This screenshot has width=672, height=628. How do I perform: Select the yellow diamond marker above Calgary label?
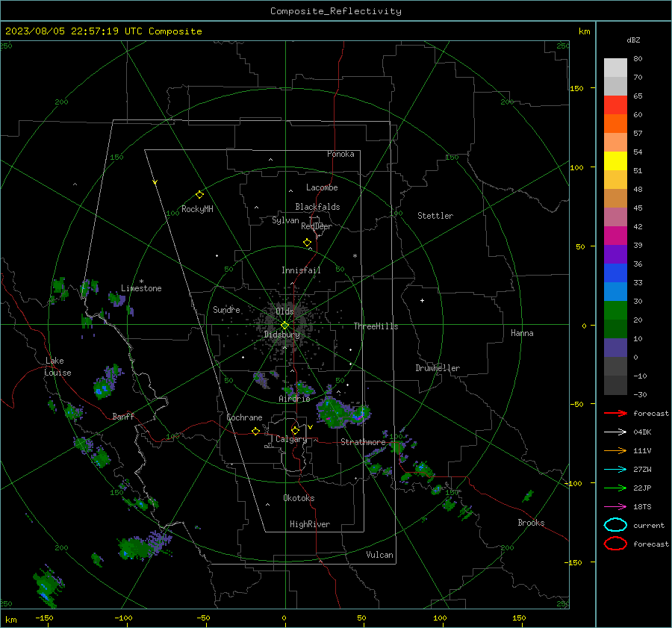coord(295,430)
